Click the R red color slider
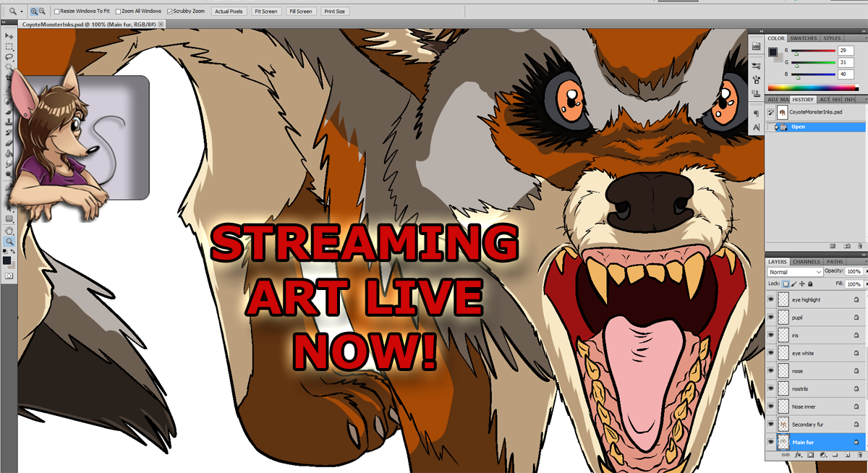 tap(813, 51)
